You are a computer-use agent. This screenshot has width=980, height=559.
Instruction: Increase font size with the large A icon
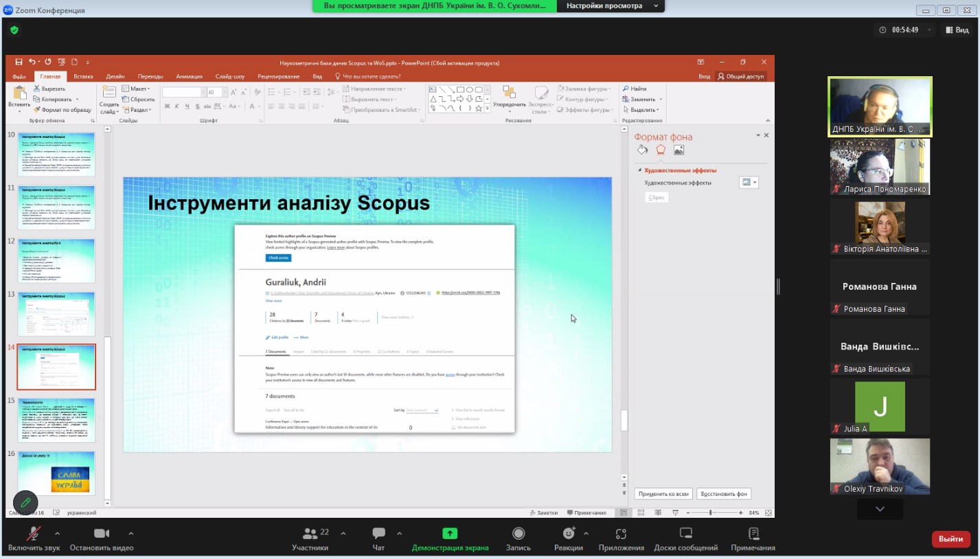click(x=233, y=91)
